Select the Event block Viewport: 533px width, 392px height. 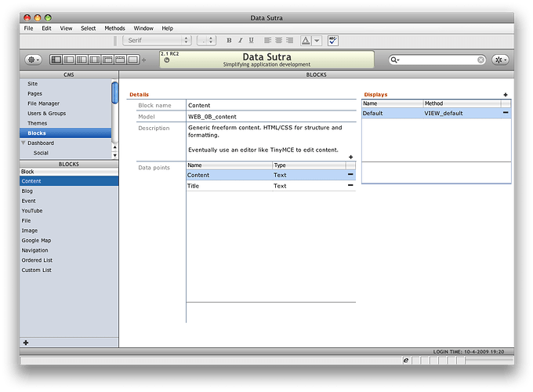point(69,201)
